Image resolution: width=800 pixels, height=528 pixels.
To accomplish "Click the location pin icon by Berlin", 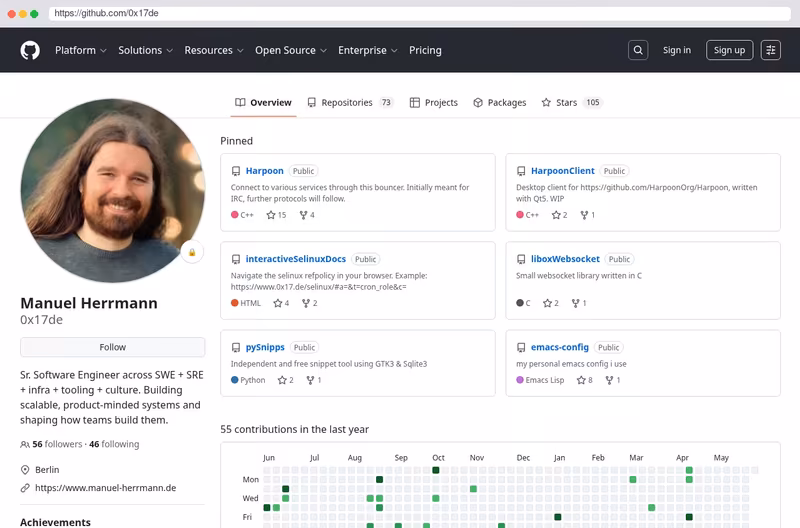I will click(x=25, y=470).
